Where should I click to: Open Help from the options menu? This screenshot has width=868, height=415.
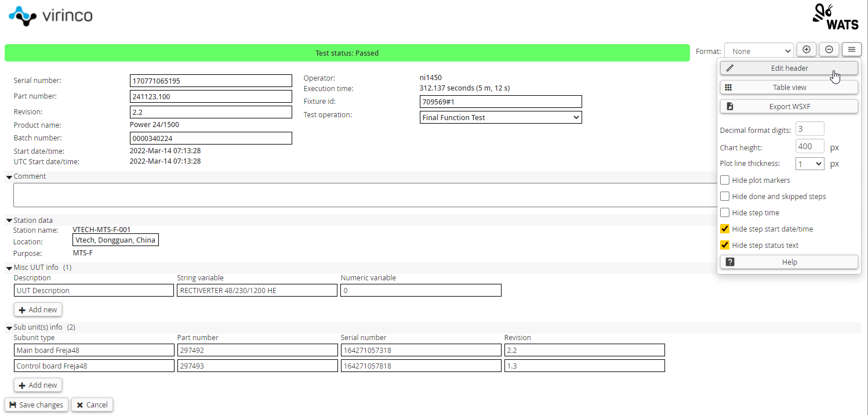tap(789, 262)
